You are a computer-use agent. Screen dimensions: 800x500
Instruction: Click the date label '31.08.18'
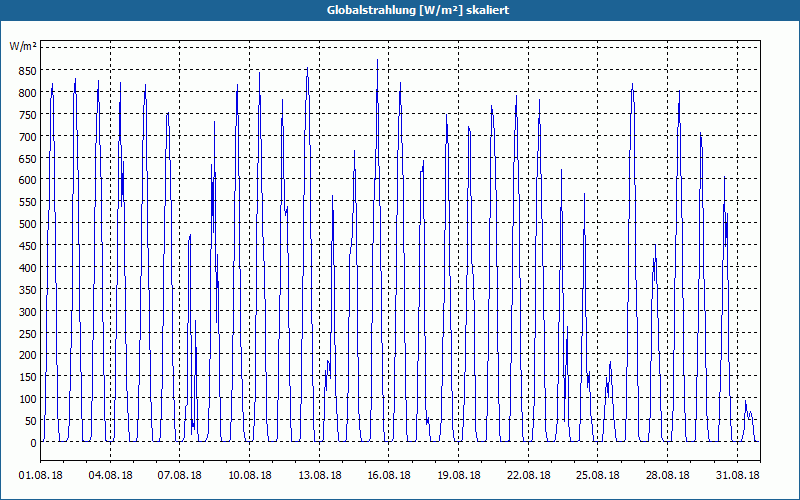(737, 475)
